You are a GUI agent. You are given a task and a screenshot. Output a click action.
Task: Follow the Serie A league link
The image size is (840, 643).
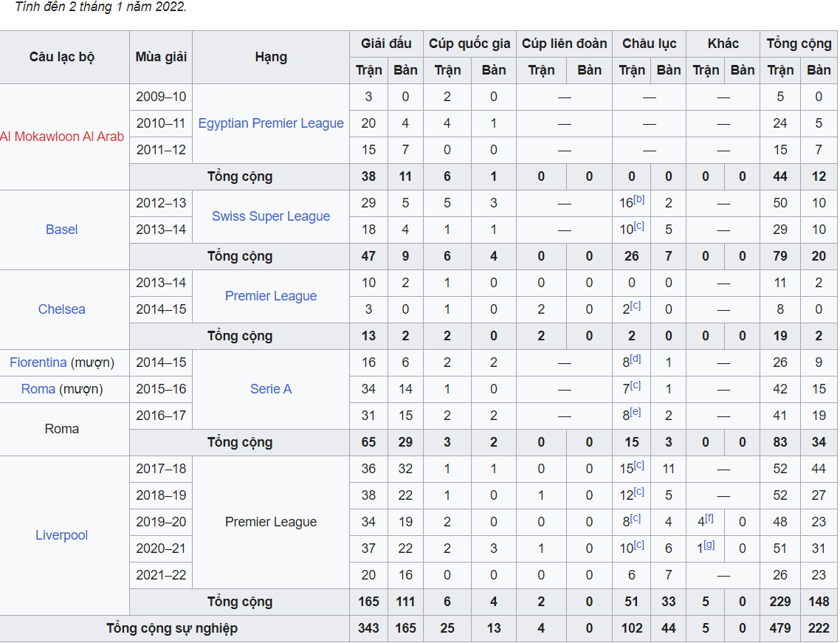pos(271,389)
